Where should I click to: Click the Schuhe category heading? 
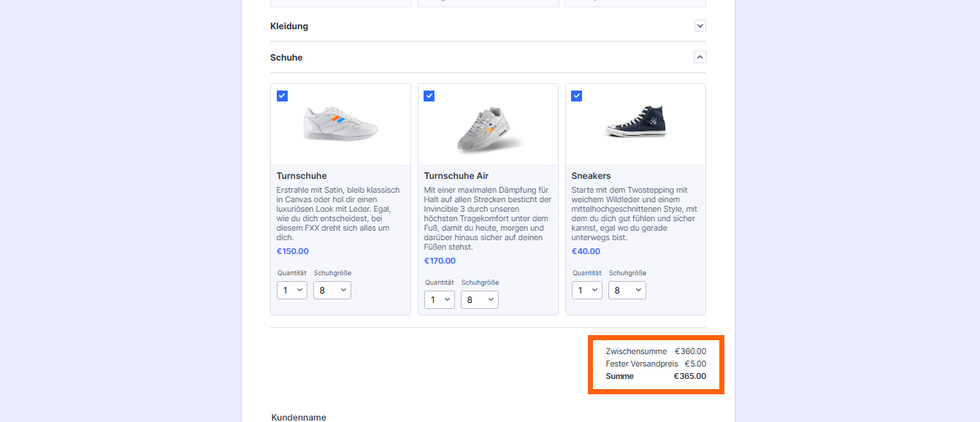[286, 58]
